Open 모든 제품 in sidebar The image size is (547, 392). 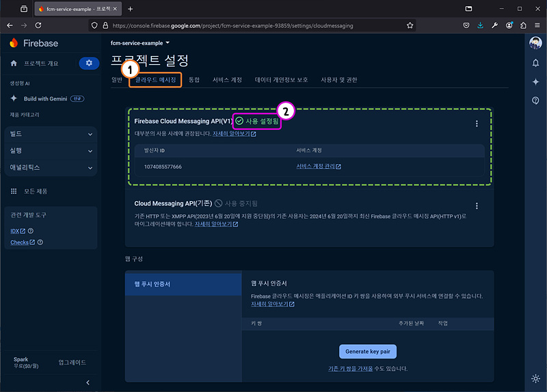[x=36, y=192]
